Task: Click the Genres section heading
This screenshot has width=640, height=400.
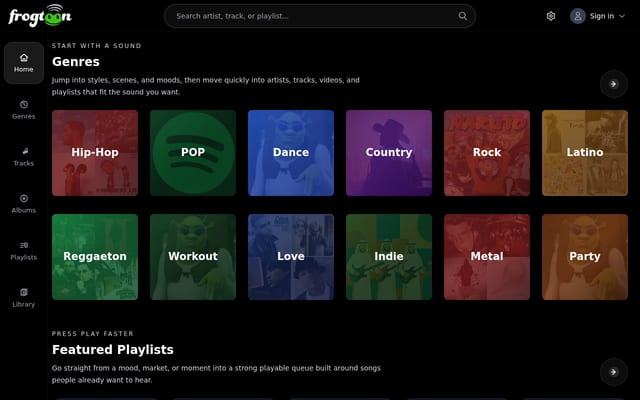Action: [76, 62]
